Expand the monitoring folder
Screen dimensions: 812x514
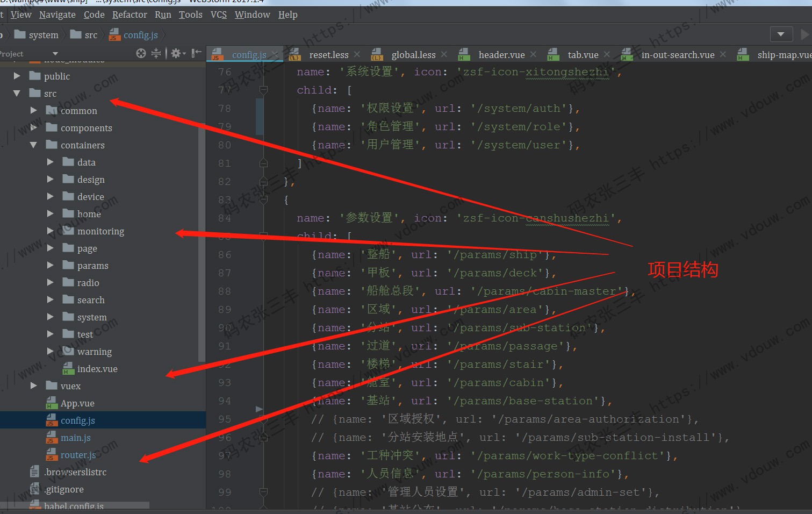[50, 231]
